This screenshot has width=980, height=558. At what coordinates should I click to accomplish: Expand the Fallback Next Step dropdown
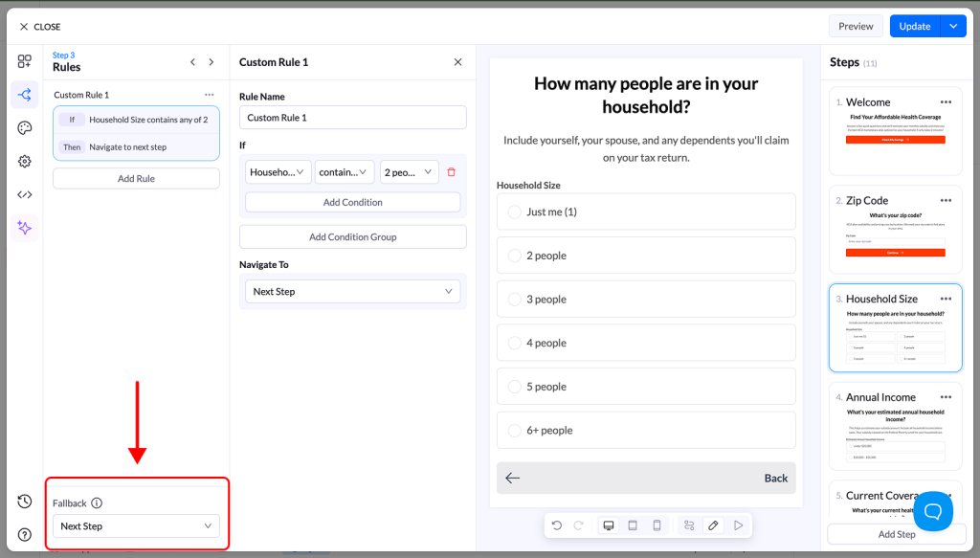[136, 526]
